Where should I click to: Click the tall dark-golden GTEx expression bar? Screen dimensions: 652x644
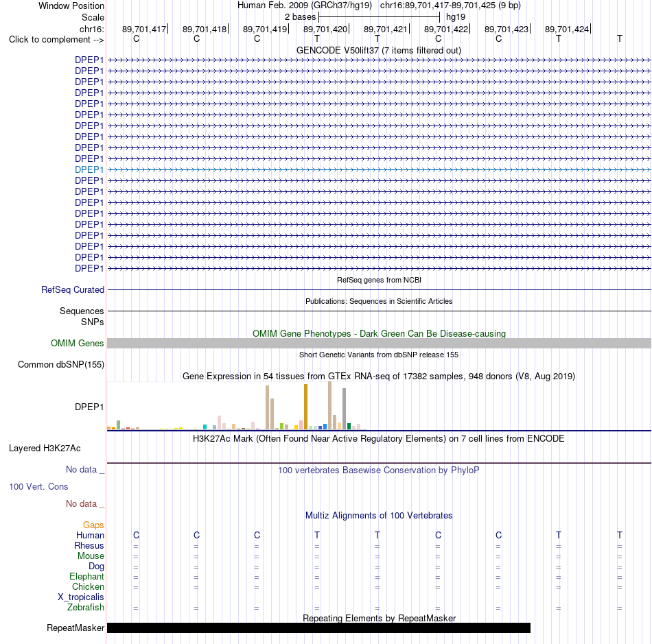pyautogui.click(x=305, y=406)
